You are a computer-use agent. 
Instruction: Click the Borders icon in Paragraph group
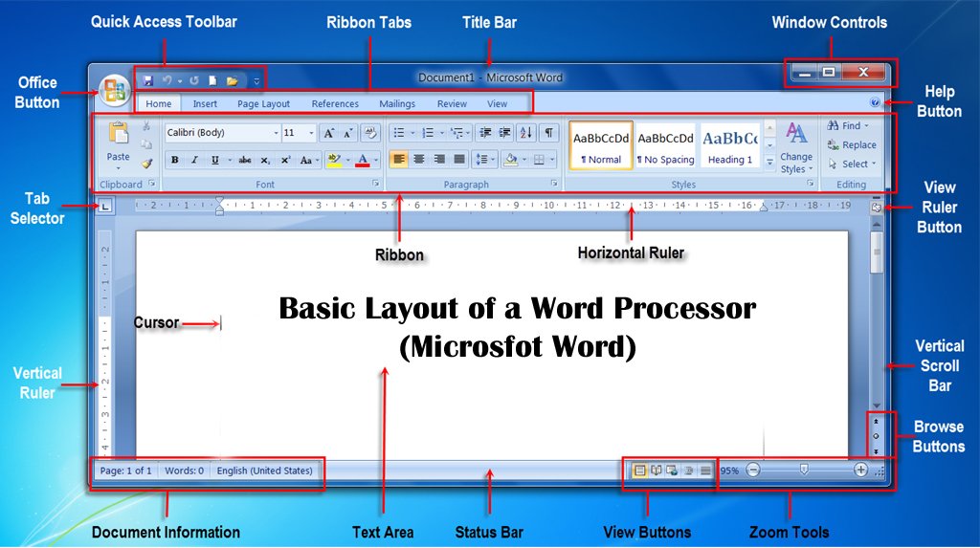(539, 160)
